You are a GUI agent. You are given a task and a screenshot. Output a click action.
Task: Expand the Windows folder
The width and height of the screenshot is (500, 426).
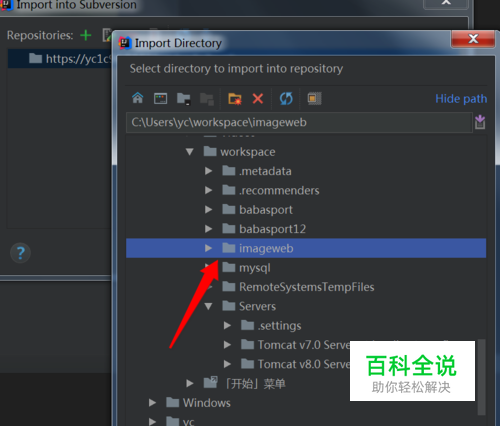[152, 403]
